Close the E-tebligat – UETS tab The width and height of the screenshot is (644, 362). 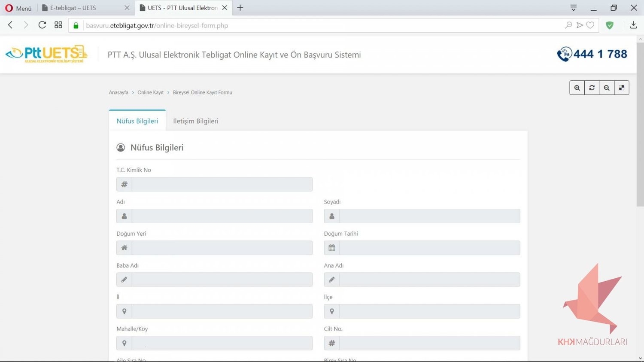click(127, 8)
